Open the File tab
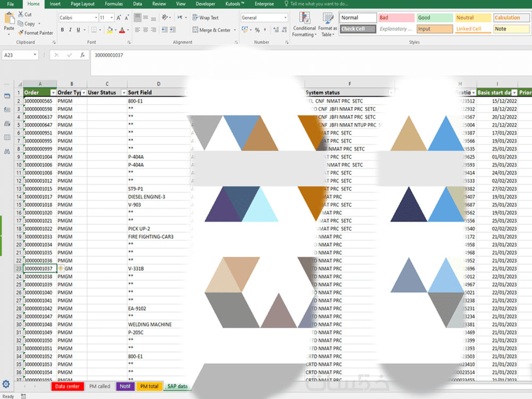 (x=11, y=4)
